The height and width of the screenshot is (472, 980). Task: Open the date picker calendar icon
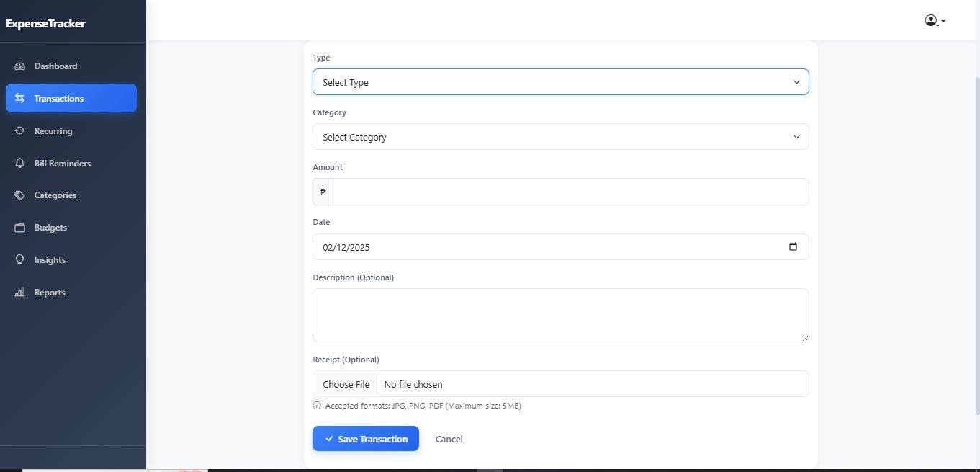click(793, 247)
